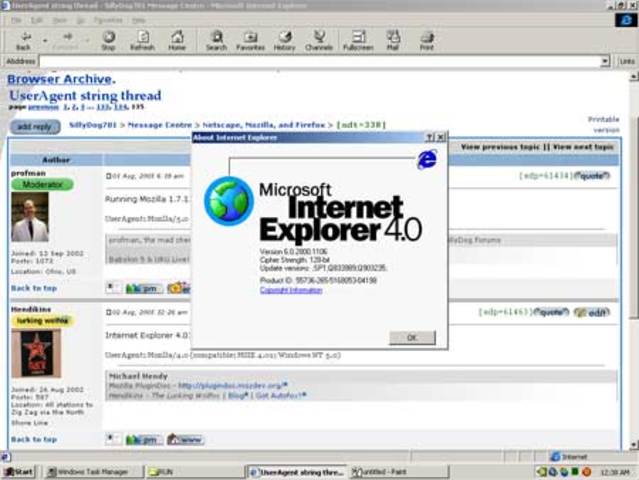The height and width of the screenshot is (480, 639).
Task: Show the History toolbar icon
Action: (284, 41)
